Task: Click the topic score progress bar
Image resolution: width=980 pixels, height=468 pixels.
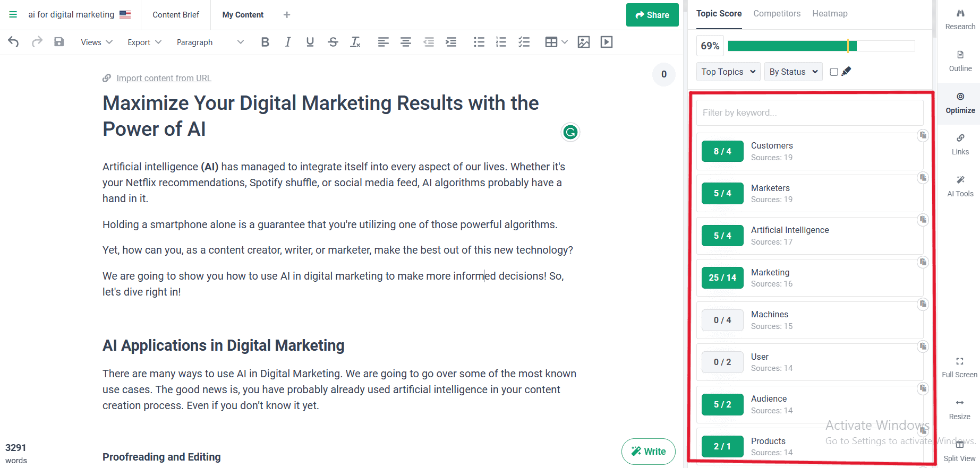Action: (821, 46)
